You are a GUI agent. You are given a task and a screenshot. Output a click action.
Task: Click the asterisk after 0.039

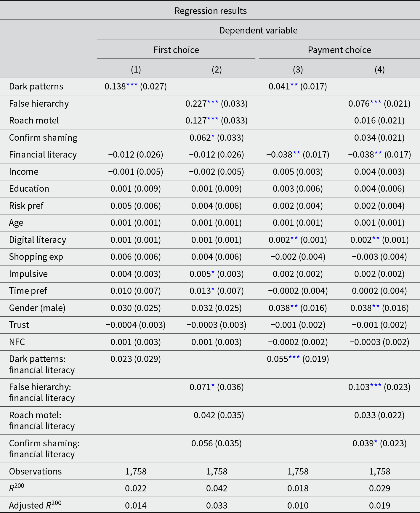[x=376, y=442]
